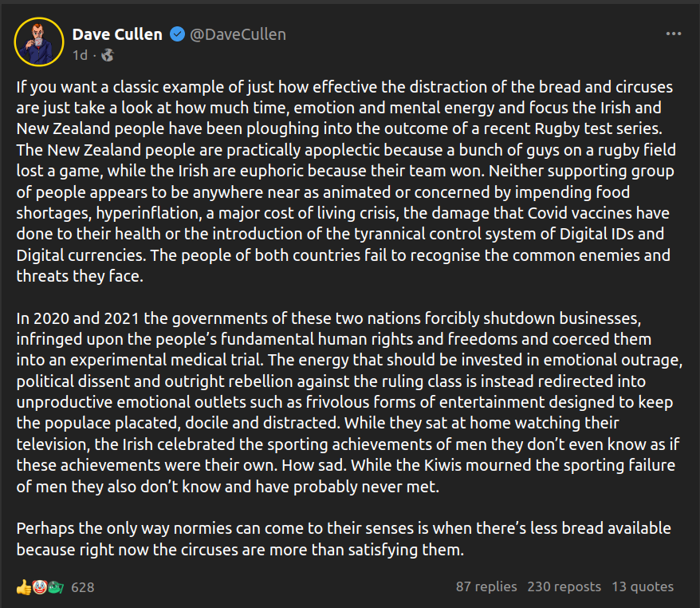The height and width of the screenshot is (608, 700).
Task: Click the clown face reaction emoji
Action: [37, 587]
